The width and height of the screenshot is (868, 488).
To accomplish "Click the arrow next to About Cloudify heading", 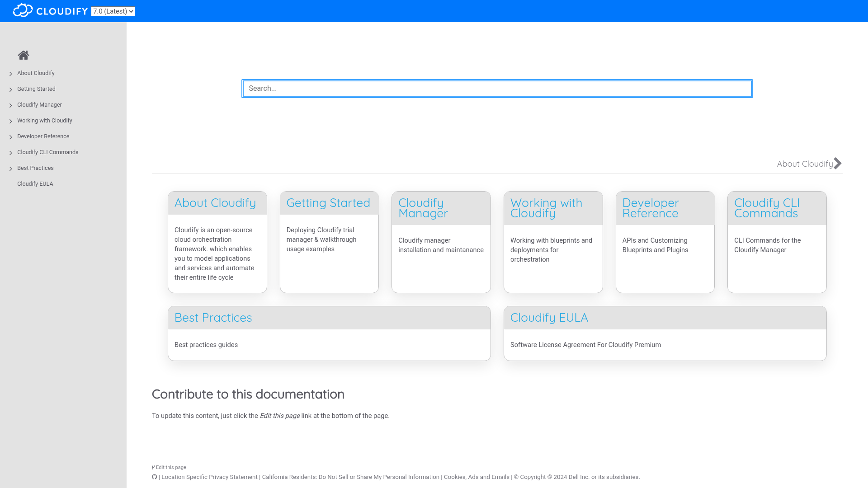I will pyautogui.click(x=838, y=163).
